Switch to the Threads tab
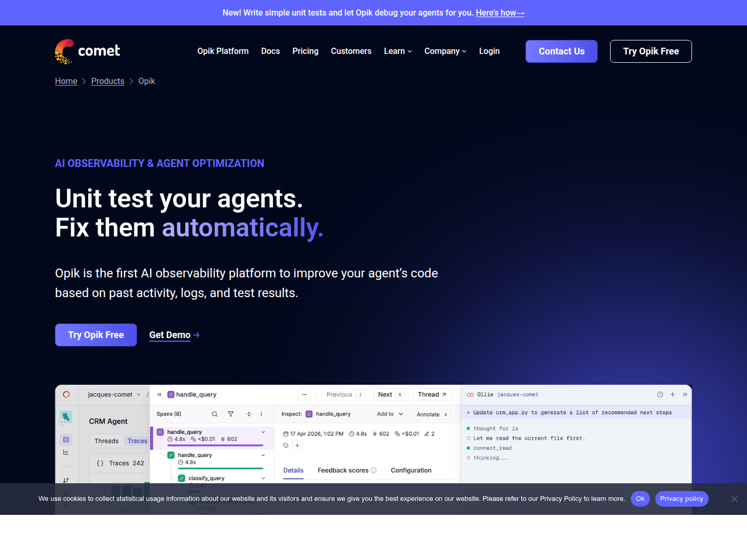Image resolution: width=747 pixels, height=560 pixels. coord(106,441)
